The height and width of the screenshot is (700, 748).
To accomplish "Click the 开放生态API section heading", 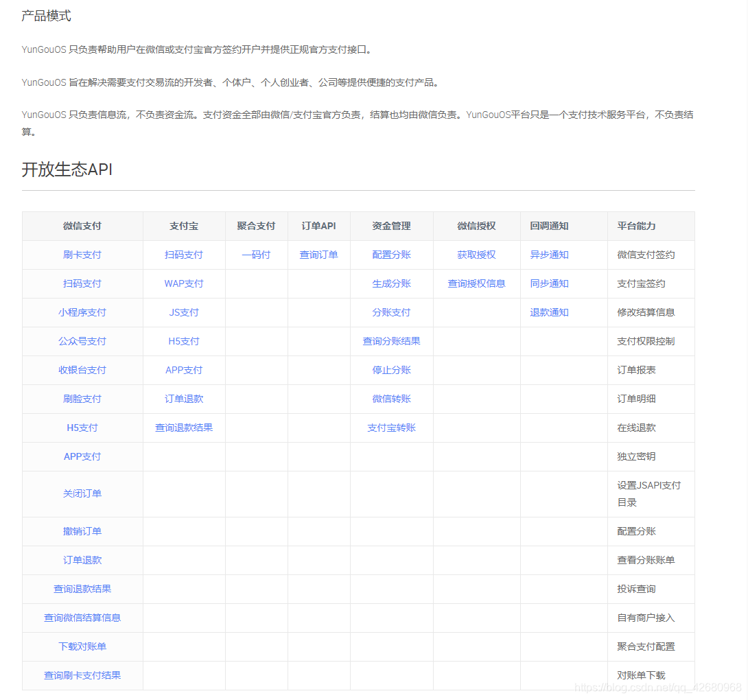I will click(x=67, y=170).
